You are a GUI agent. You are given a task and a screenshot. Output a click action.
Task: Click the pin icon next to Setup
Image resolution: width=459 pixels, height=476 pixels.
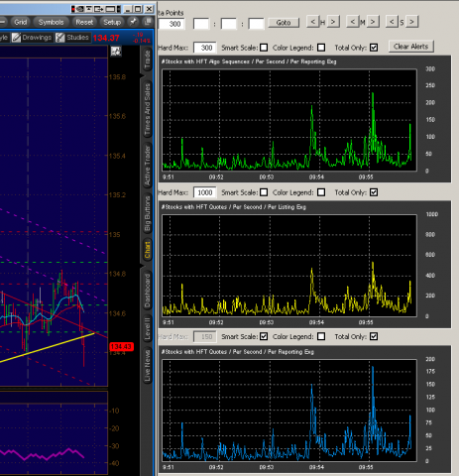[133, 22]
